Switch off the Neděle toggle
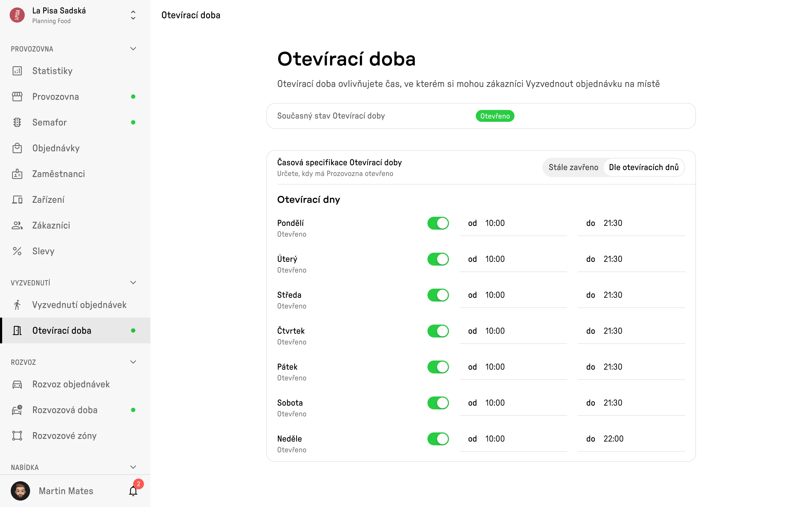 coord(438,439)
